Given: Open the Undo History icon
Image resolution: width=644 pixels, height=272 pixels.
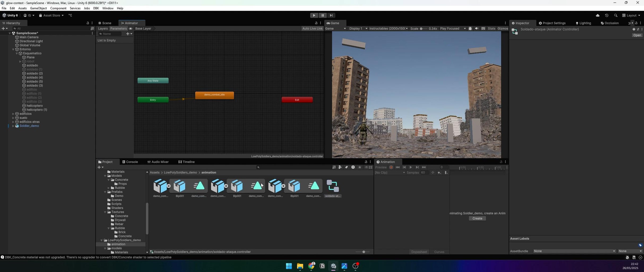Looking at the screenshot, I should click(x=607, y=15).
